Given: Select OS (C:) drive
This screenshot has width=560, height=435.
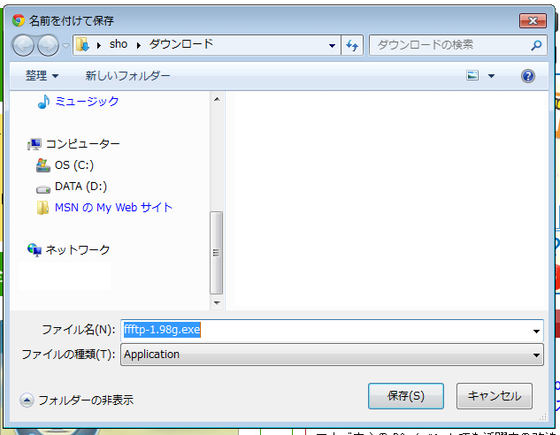Looking at the screenshot, I should [x=65, y=165].
